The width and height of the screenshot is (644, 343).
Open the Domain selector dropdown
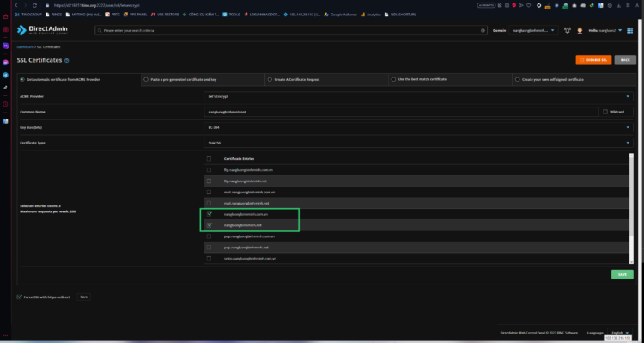pos(533,30)
